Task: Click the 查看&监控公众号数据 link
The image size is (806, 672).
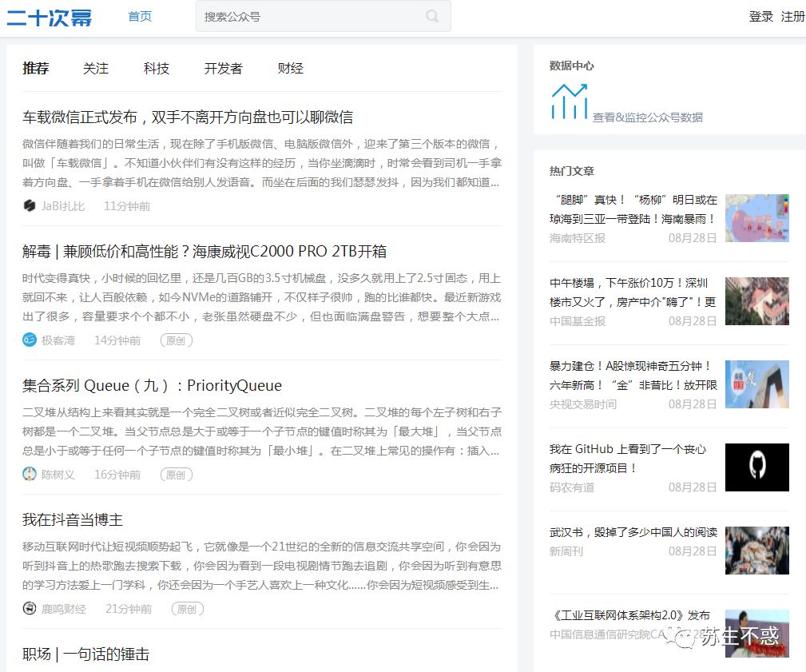Action: pos(647,117)
